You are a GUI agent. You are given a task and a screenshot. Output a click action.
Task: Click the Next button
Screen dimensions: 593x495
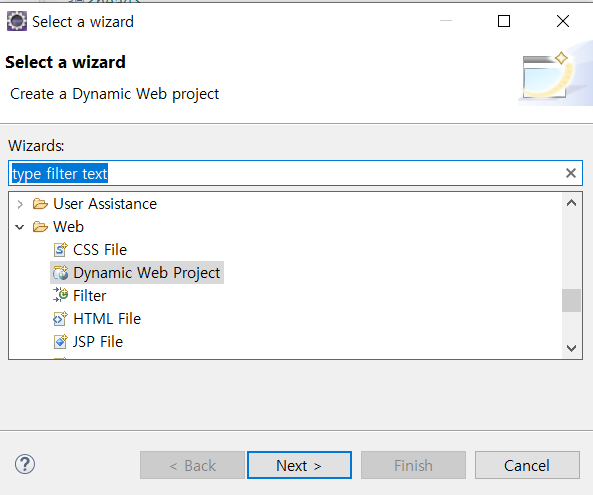pos(299,465)
